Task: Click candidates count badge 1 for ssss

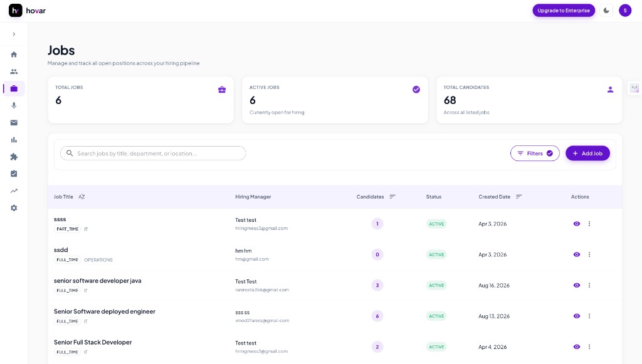Action: point(377,224)
